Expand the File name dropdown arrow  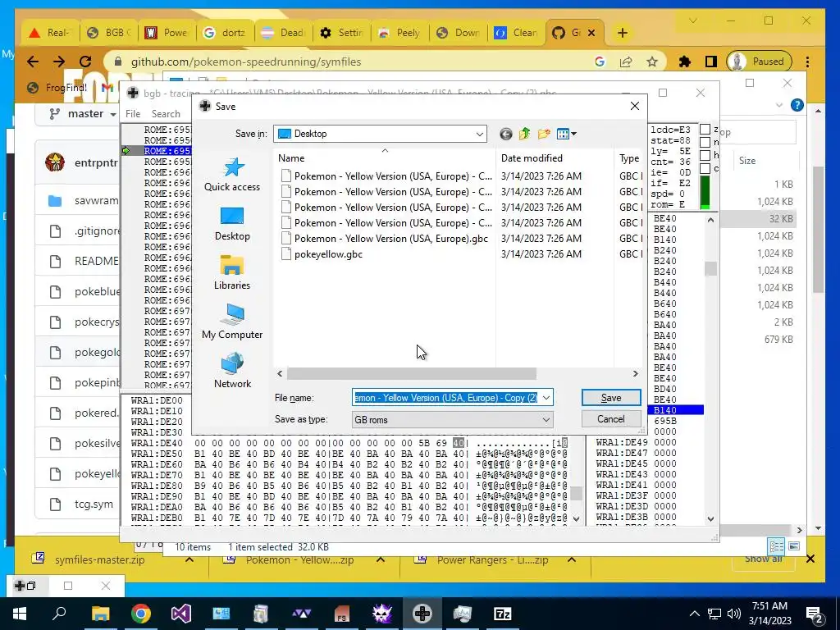546,398
